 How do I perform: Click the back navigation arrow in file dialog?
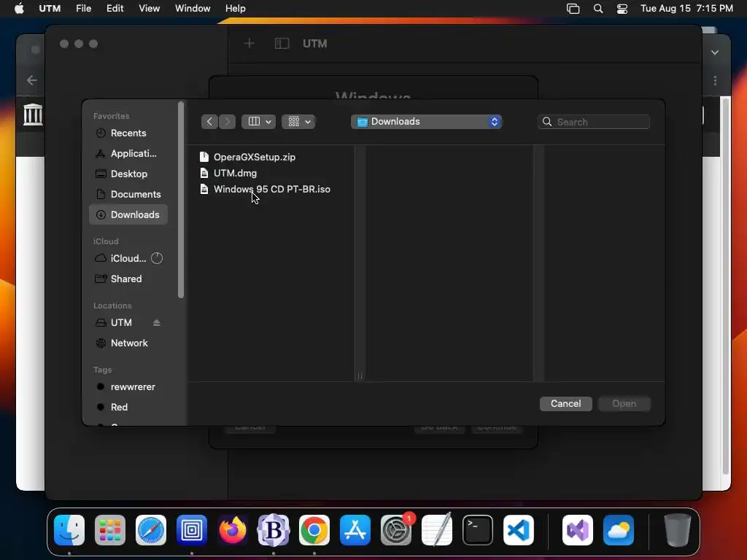pos(209,122)
